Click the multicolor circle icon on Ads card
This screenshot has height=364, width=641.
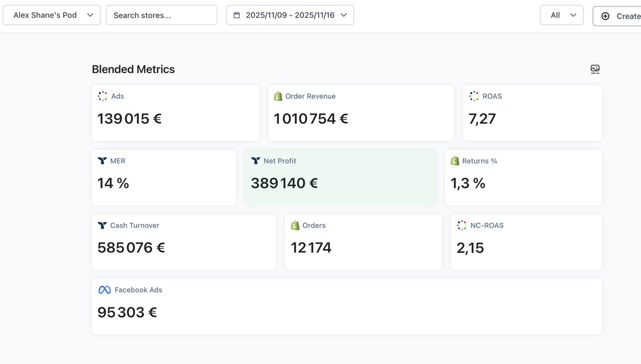click(x=103, y=96)
